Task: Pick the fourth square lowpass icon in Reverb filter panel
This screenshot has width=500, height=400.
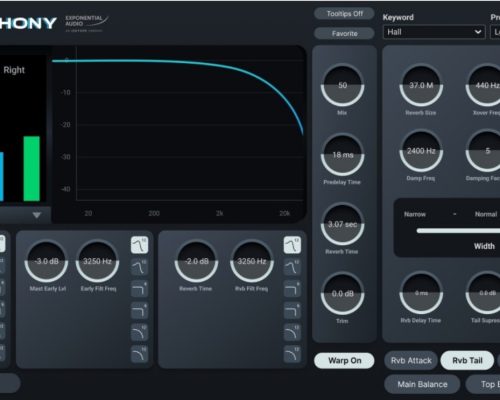Action: [292, 311]
